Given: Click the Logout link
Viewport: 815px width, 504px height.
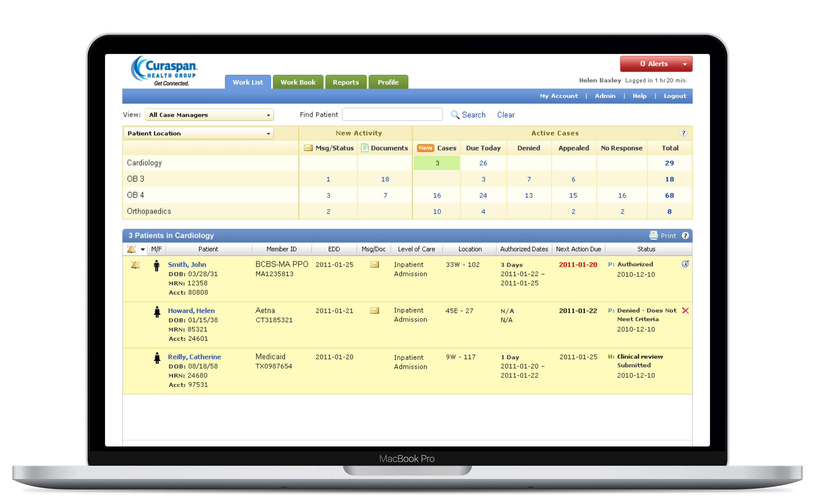Looking at the screenshot, I should click(675, 96).
